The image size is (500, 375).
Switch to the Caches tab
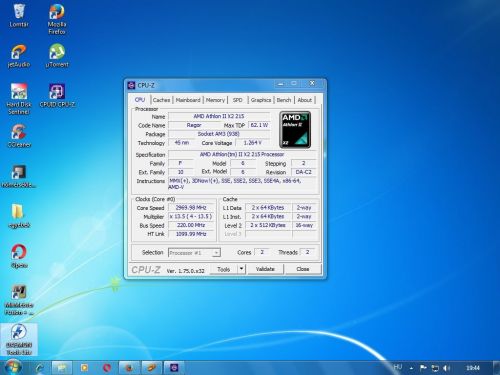click(161, 100)
